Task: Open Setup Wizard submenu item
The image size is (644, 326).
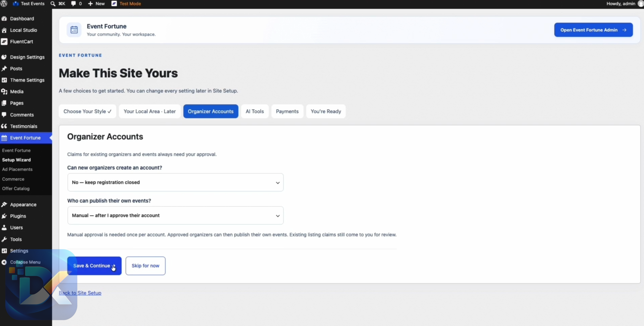Action: (x=16, y=160)
